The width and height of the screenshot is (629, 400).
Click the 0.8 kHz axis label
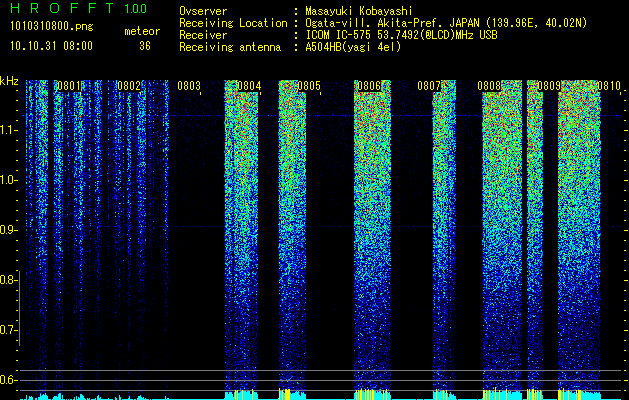coord(9,280)
